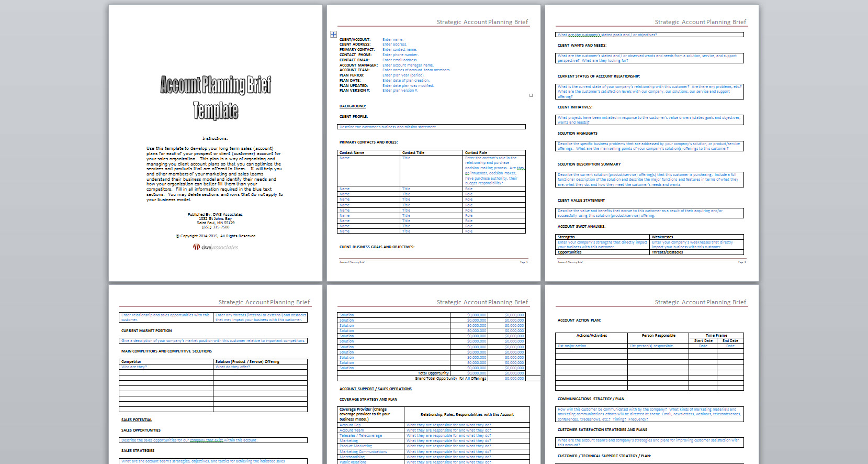Click the 'Strengths' SWOT cell header
Screen dimensions: 868x464
click(566, 237)
